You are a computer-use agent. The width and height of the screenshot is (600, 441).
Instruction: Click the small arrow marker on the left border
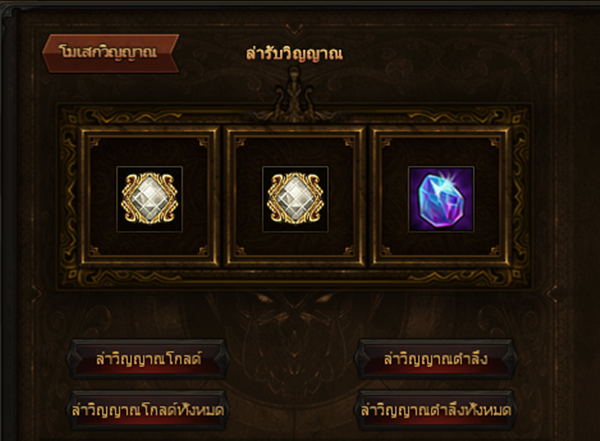point(37,294)
